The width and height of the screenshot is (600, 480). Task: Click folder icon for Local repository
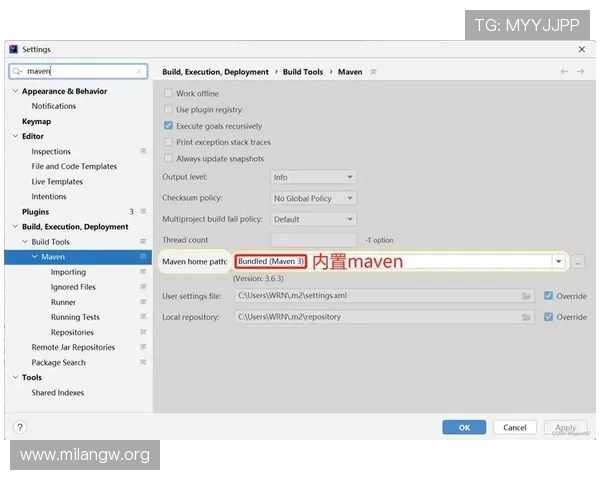[x=527, y=317]
